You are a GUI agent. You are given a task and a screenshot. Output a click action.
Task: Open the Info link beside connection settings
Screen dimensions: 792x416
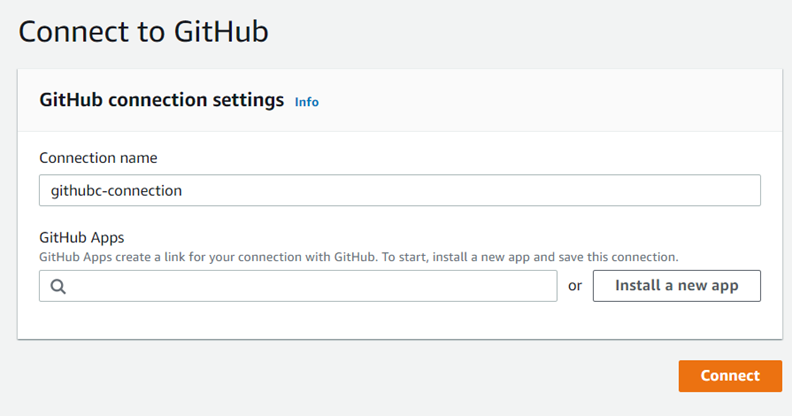(307, 102)
